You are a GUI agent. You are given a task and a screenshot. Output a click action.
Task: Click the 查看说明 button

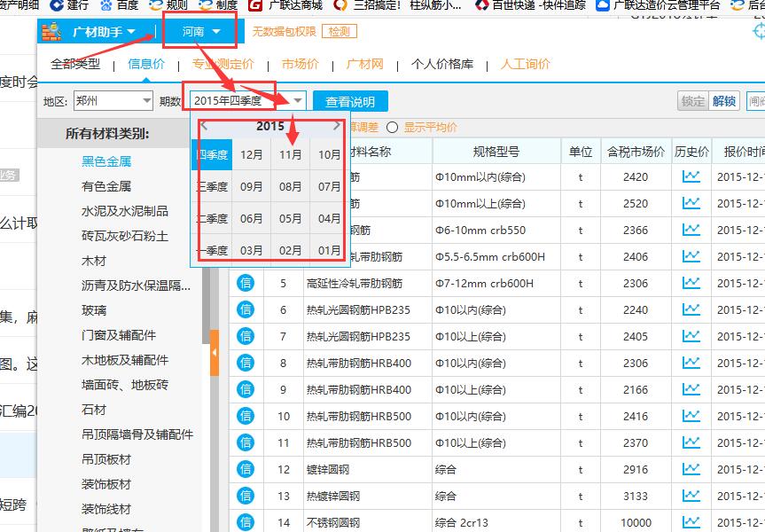[x=350, y=101]
